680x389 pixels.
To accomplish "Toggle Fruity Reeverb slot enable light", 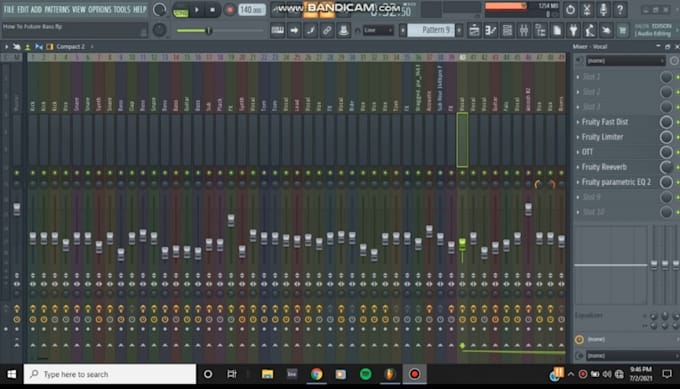I will [x=677, y=167].
